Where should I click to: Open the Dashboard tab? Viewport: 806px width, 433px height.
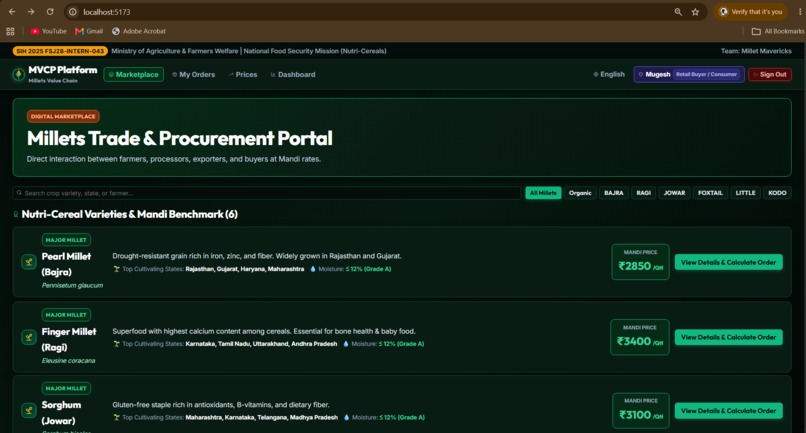(292, 75)
